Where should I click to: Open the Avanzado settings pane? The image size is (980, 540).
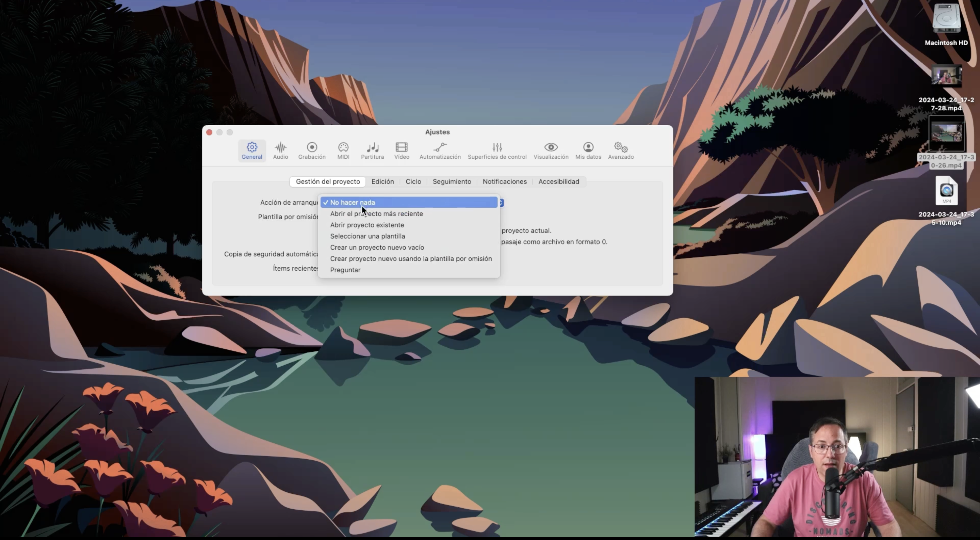(620, 150)
